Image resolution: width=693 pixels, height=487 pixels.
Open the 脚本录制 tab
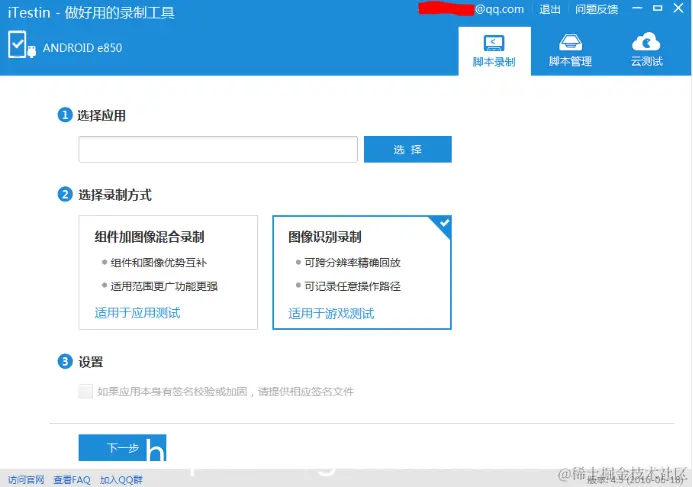(x=494, y=51)
